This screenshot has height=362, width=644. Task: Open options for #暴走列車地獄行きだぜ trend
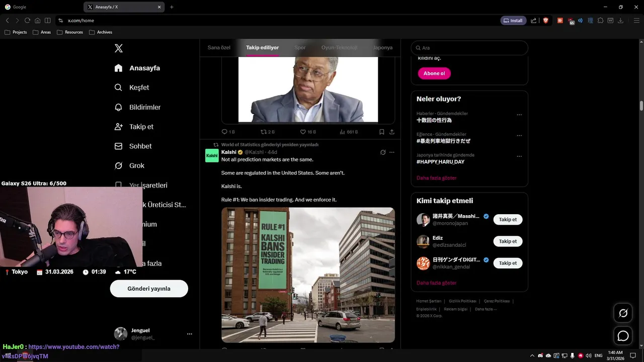[519, 135]
